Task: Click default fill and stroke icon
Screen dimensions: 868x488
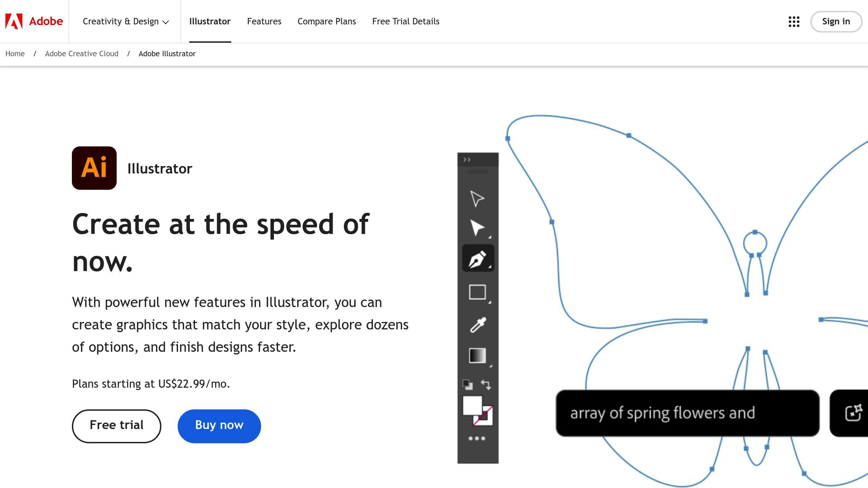Action: 468,385
